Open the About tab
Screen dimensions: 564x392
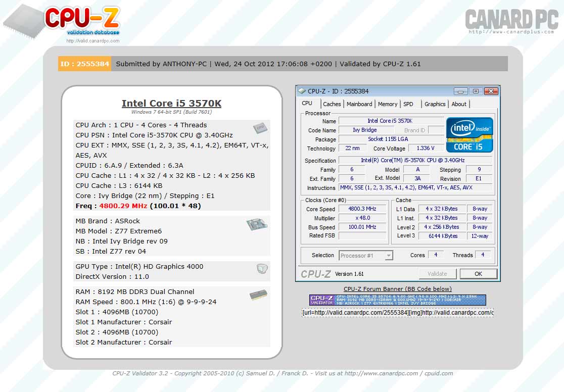click(x=458, y=104)
